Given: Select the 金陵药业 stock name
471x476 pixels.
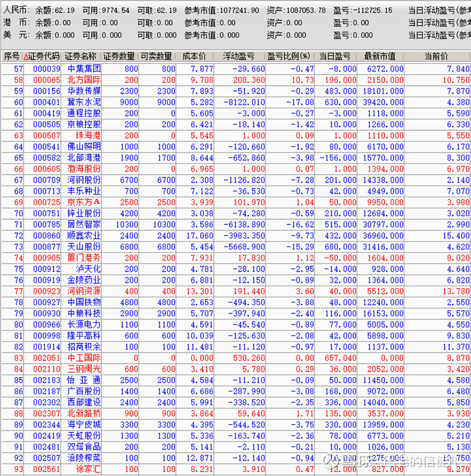Looking at the screenshot, I should click(84, 280).
